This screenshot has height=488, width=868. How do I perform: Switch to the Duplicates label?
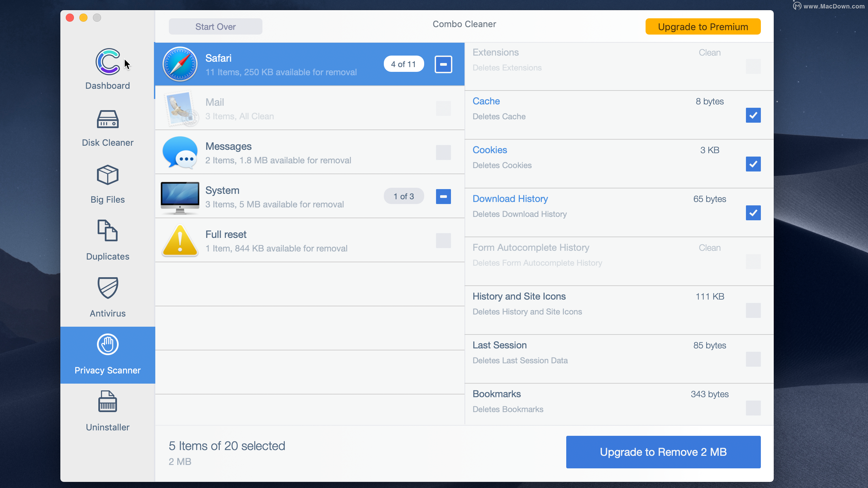pyautogui.click(x=108, y=257)
